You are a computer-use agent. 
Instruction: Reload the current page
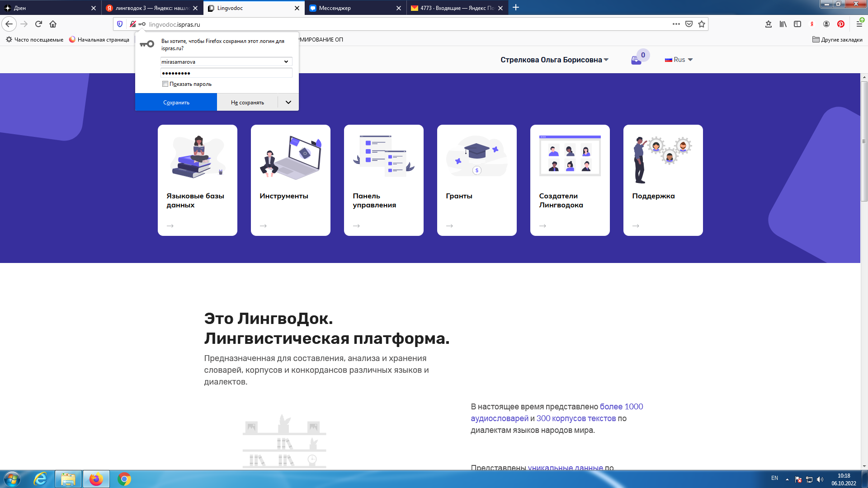pyautogui.click(x=38, y=24)
